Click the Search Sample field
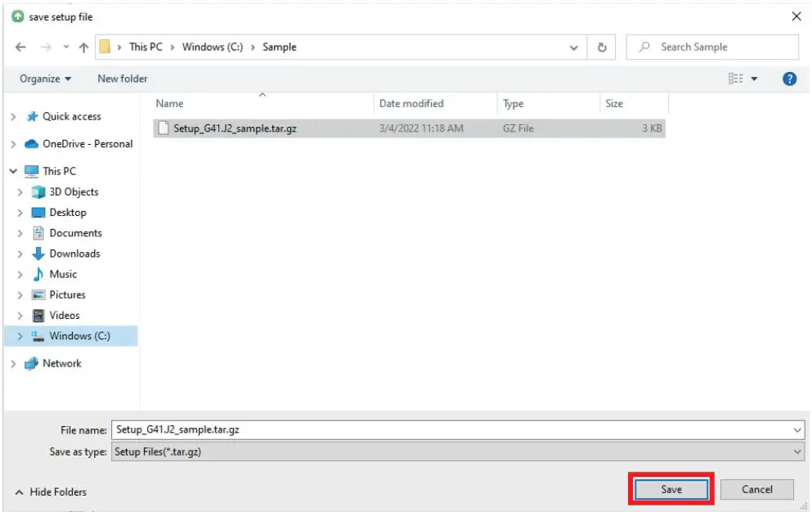The height and width of the screenshot is (512, 812). point(712,47)
